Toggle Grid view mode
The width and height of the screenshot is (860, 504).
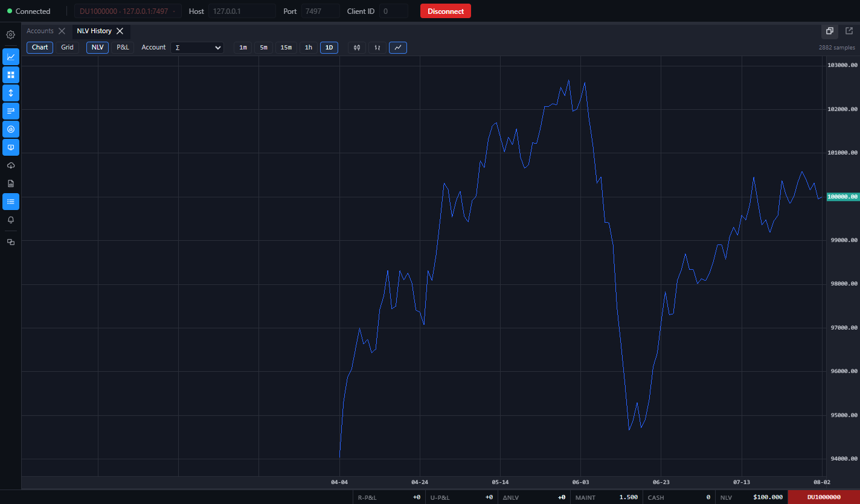[x=67, y=48]
